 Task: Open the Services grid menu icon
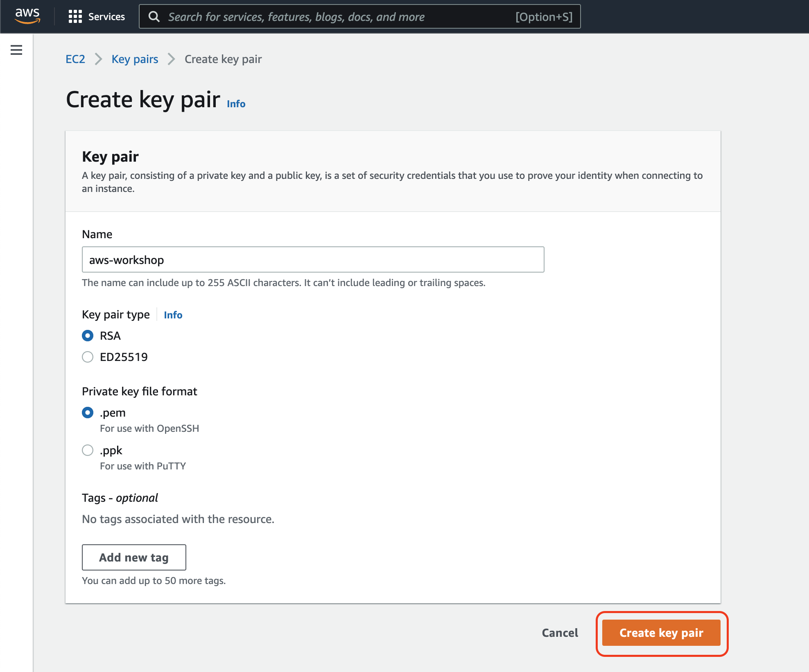75,16
